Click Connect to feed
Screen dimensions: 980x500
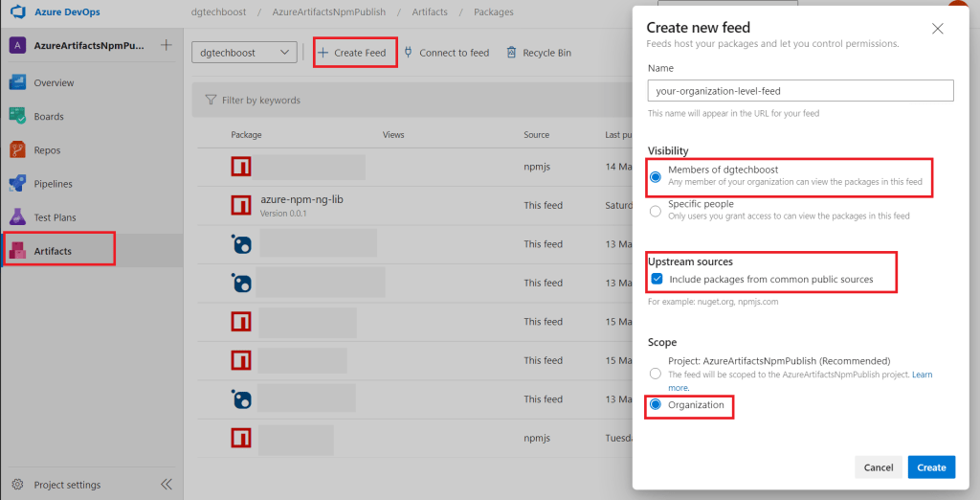coord(446,53)
